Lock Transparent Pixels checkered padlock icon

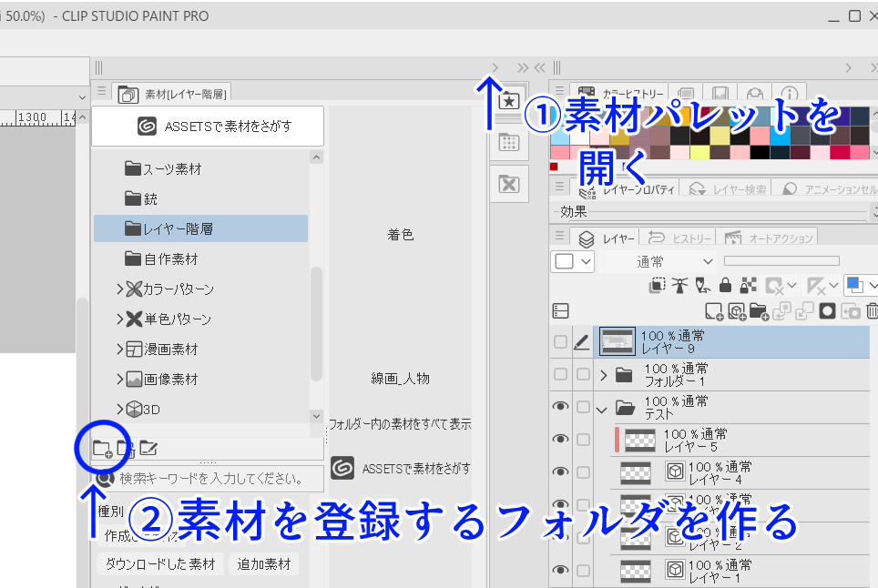coord(748,285)
